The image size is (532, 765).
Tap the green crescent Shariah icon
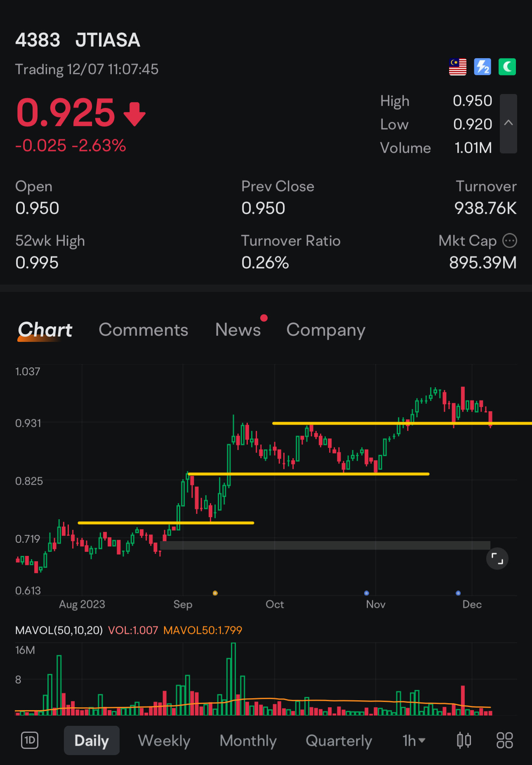[x=507, y=67]
